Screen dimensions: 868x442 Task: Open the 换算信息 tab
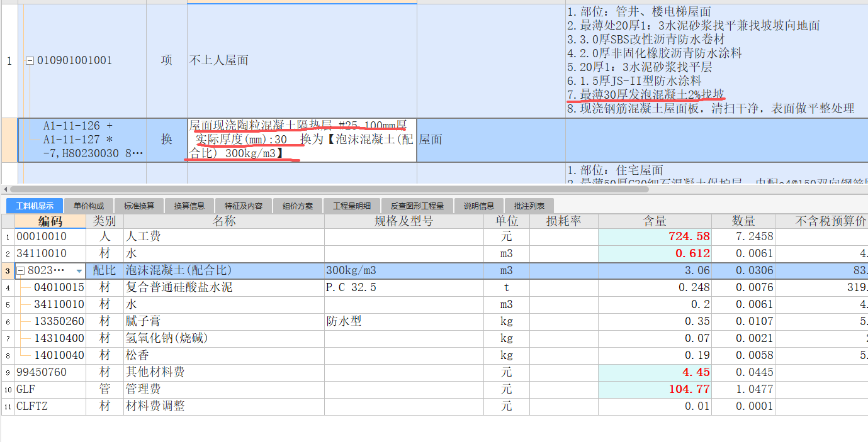tap(189, 206)
